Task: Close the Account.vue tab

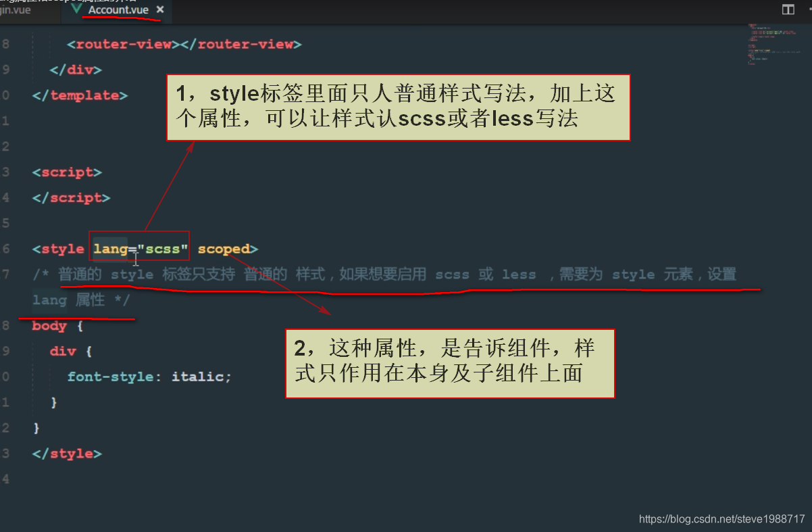Action: 160,10
